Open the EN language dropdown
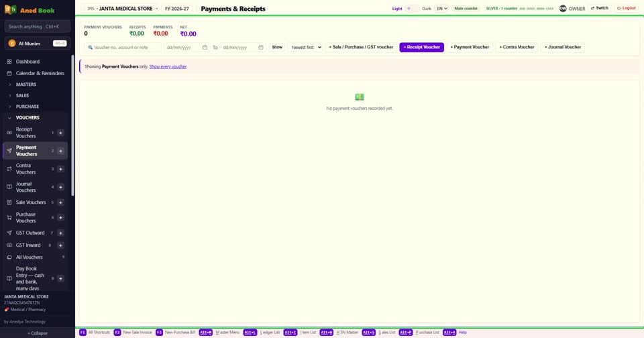Viewport: 644px width, 338px height. click(441, 8)
